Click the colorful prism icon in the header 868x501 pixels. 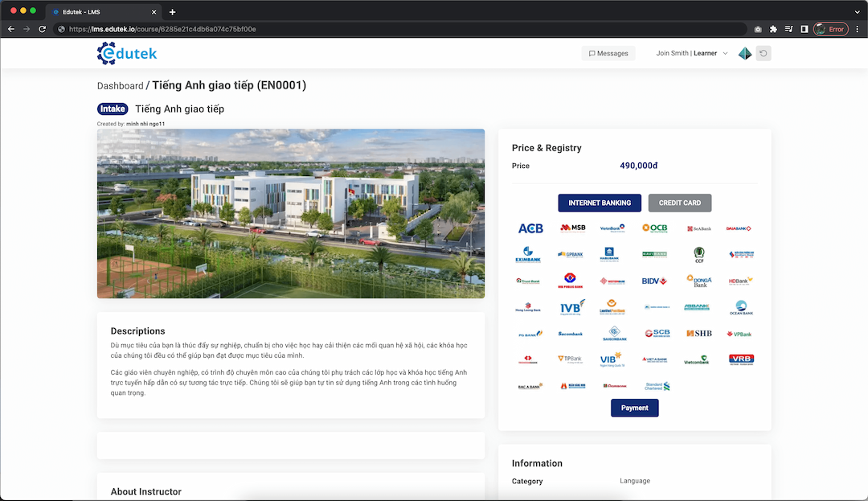click(744, 53)
